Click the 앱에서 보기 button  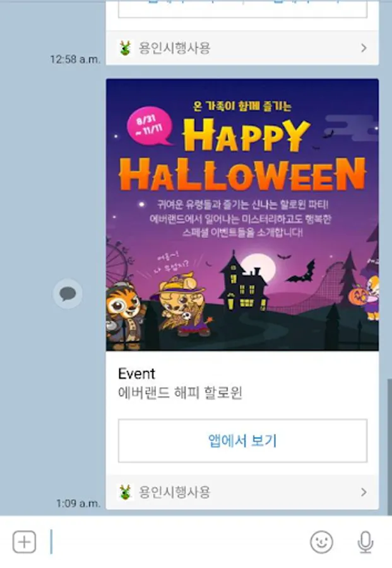tap(242, 441)
